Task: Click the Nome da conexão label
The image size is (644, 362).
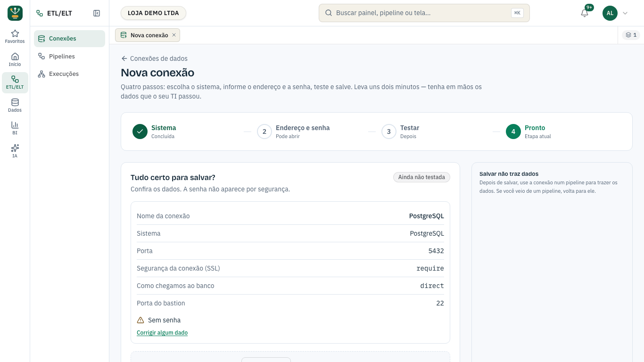Action: click(163, 216)
